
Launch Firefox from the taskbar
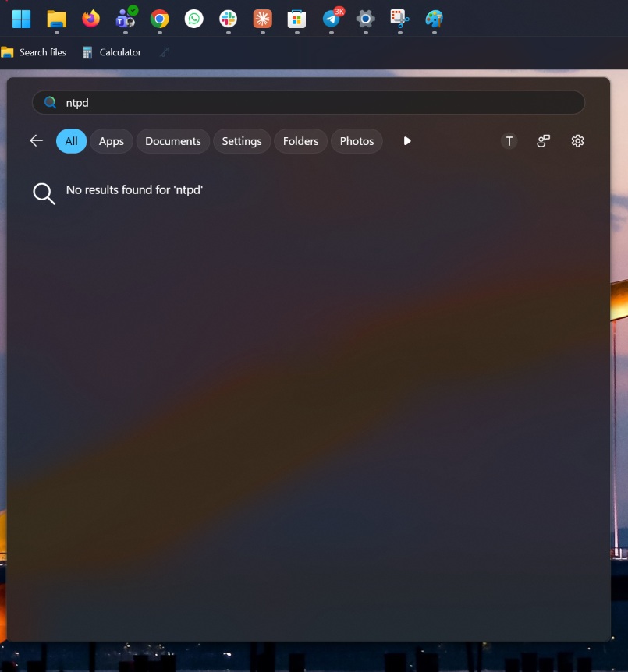(x=91, y=19)
